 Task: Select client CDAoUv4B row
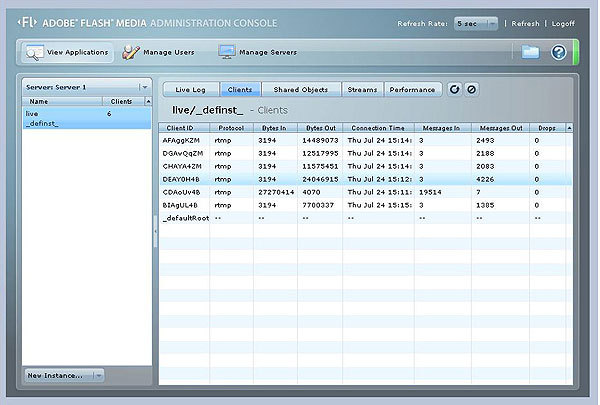pos(365,192)
